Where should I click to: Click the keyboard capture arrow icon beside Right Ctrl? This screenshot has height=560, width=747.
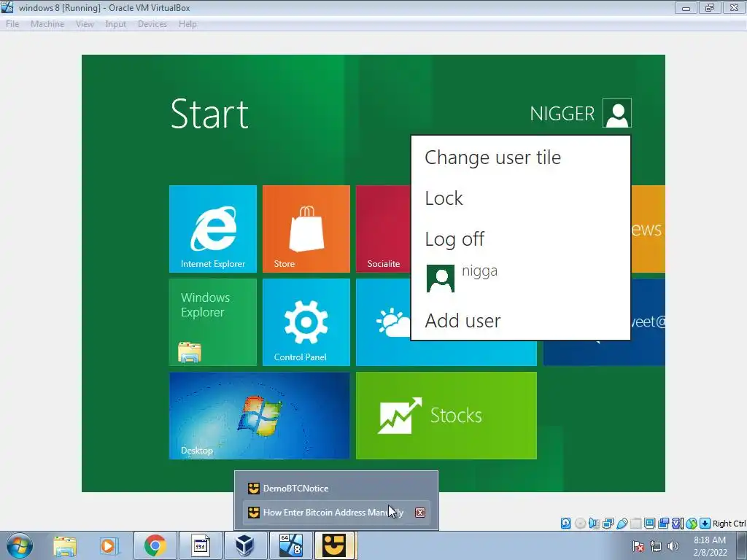705,524
